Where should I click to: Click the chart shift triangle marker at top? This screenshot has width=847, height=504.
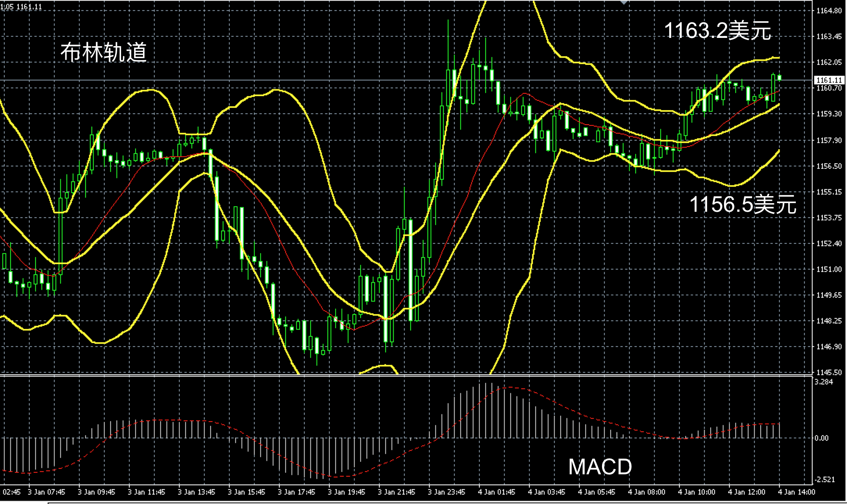(x=624, y=2)
